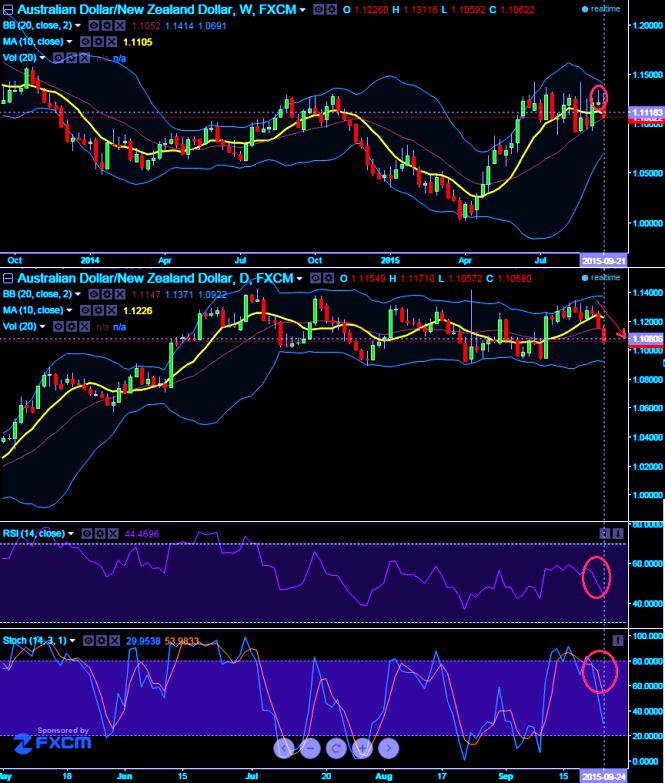Viewport: 665px width, 783px height.
Task: Open settings gear for weekly main series
Action: pos(331,9)
